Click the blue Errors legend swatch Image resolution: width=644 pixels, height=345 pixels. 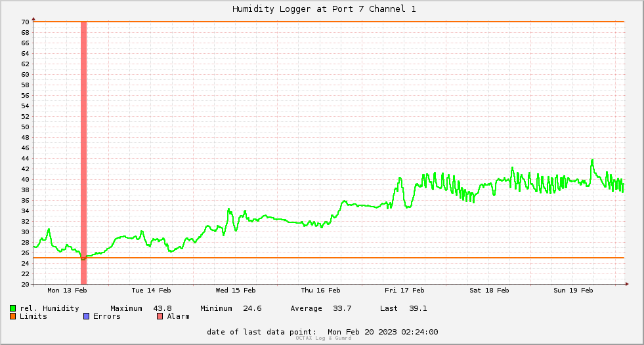tap(86, 316)
